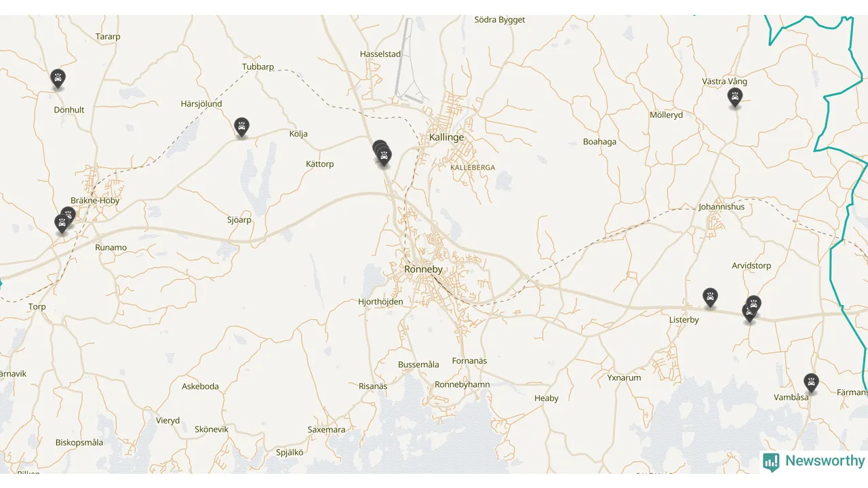The height and width of the screenshot is (488, 868).
Task: Select the car marker near Härsjölund
Action: pos(241,127)
